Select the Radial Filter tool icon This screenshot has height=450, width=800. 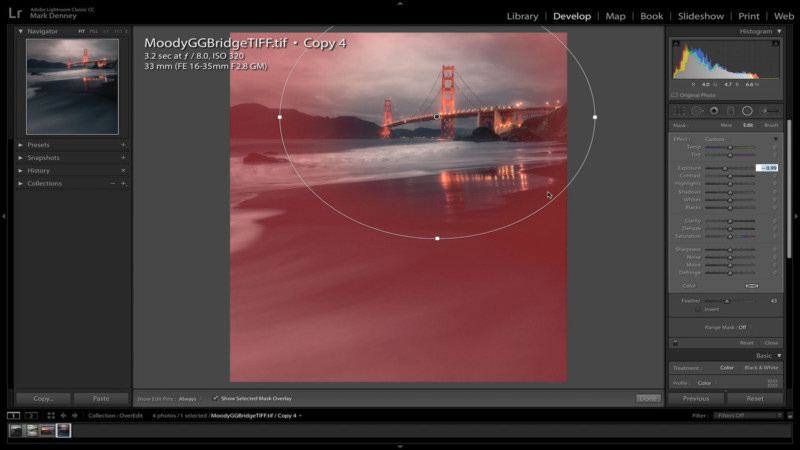pyautogui.click(x=747, y=110)
